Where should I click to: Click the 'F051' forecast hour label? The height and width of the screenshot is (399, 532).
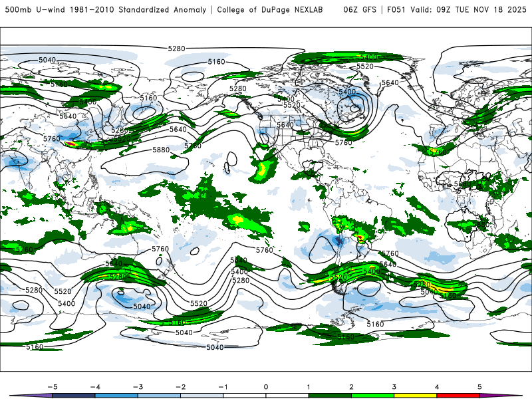(396, 9)
